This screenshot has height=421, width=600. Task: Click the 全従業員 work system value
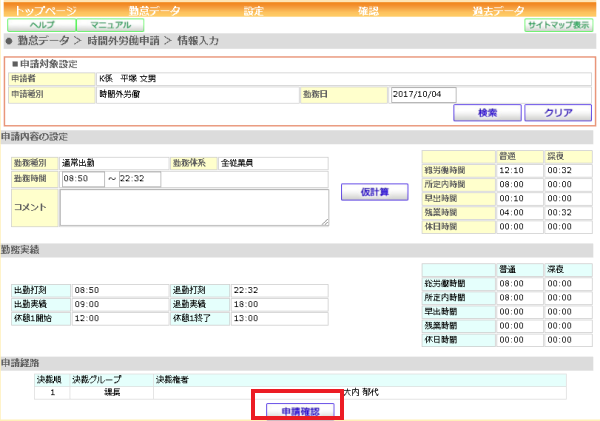coord(237,163)
